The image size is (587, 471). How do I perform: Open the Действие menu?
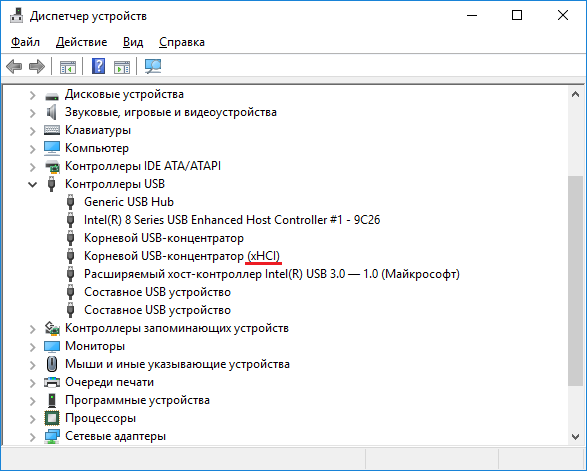82,42
